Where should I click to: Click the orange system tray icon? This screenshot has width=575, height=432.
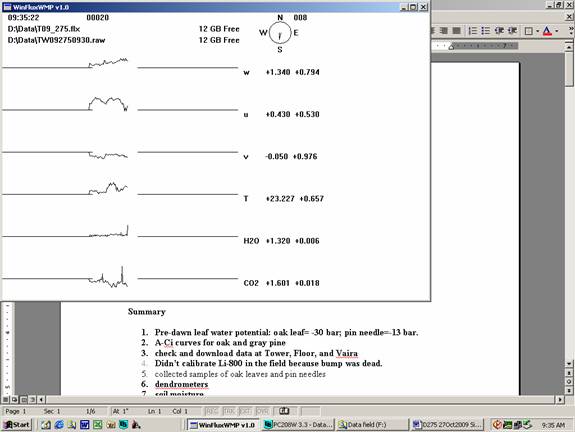click(497, 425)
